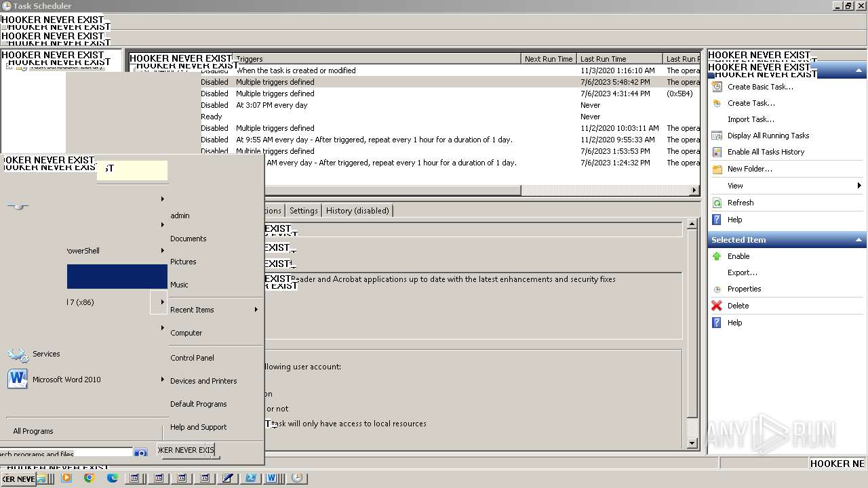
Task: Click the Task Scheduler title bar icon
Action: point(6,6)
